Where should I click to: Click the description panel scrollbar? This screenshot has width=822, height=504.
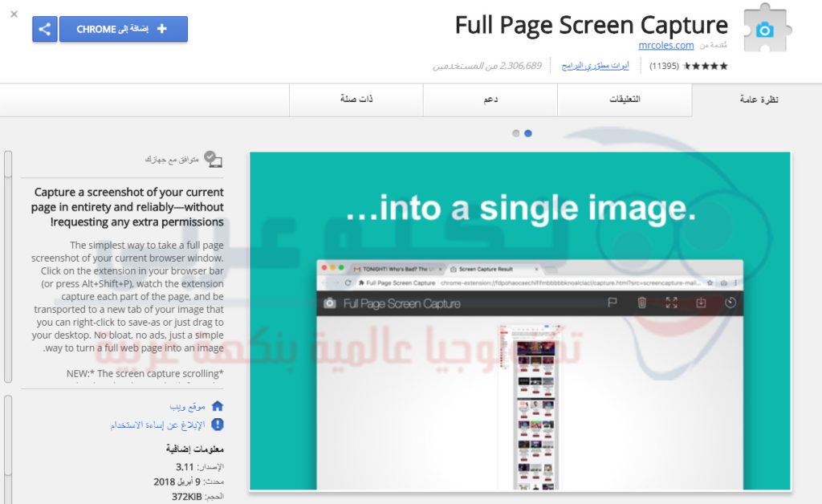(x=8, y=267)
